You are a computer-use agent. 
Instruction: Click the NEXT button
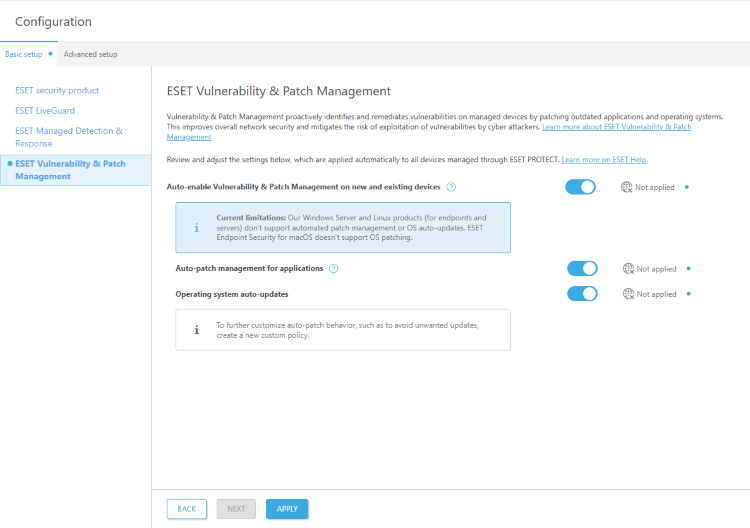pos(236,509)
